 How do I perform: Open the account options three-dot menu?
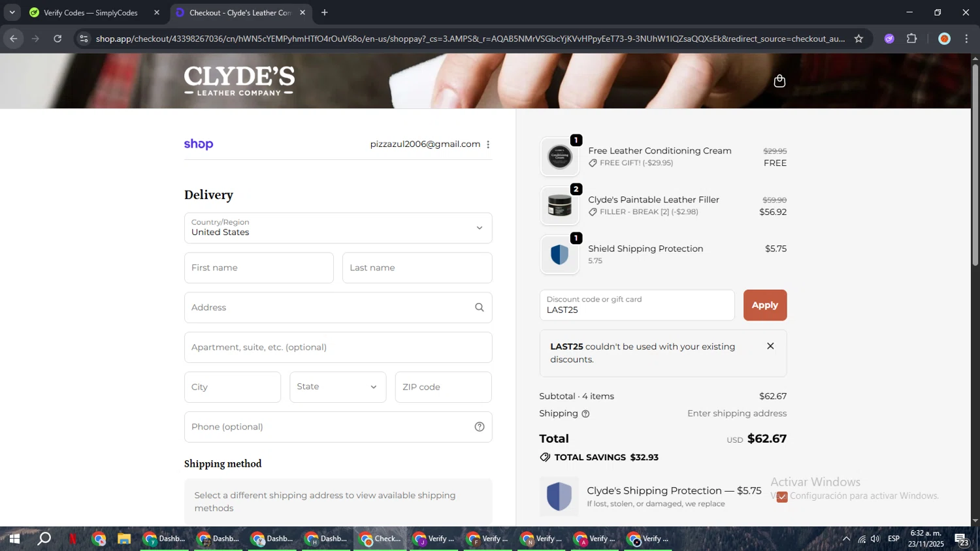point(488,144)
